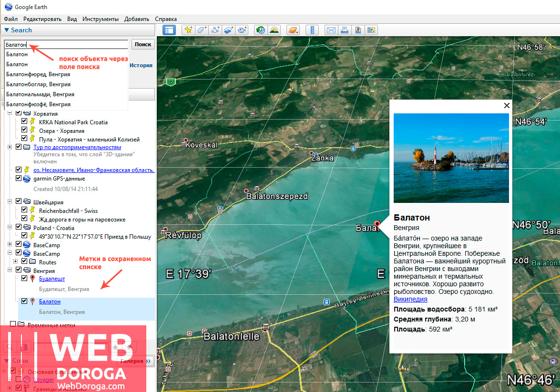The image size is (560, 392).
Task: Expand the Тур по достопримечательностям folder
Action: click(10, 147)
